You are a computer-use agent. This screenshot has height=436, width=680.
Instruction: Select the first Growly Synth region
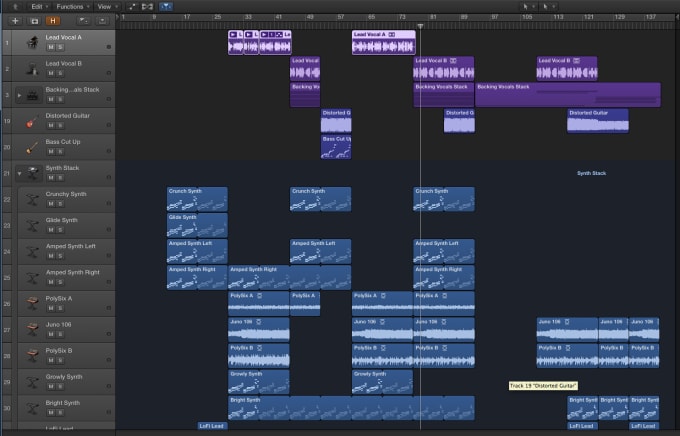click(259, 382)
